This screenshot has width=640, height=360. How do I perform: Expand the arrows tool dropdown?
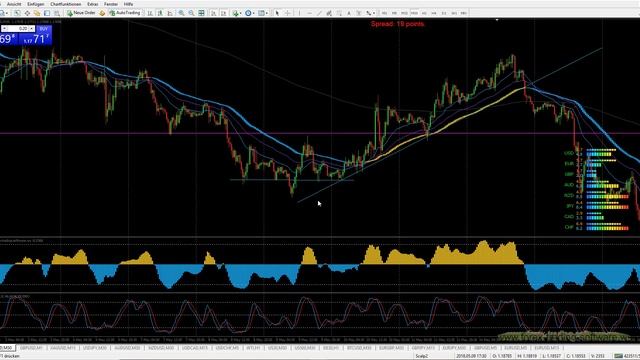[374, 13]
